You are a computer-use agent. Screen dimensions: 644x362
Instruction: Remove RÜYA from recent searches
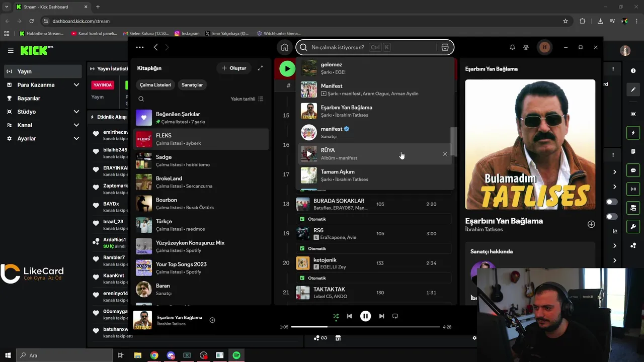click(x=445, y=154)
